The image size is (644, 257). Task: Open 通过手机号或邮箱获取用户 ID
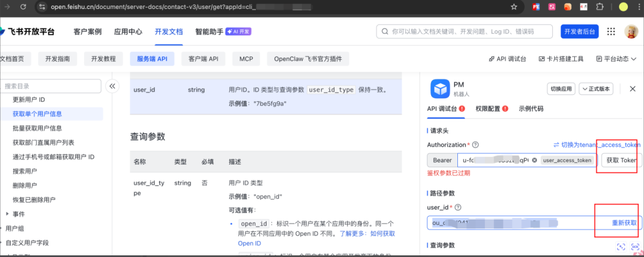click(54, 157)
